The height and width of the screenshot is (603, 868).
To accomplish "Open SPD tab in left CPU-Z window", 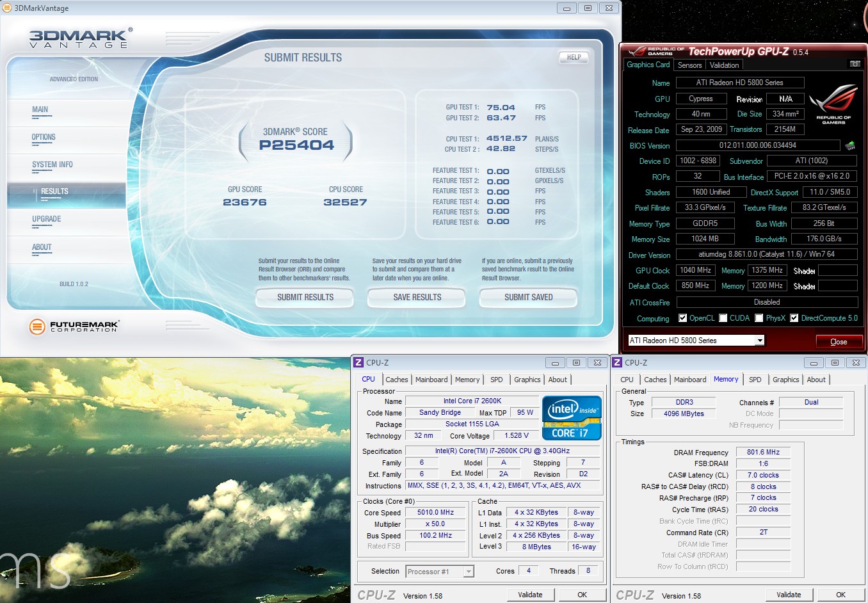I will coord(497,380).
